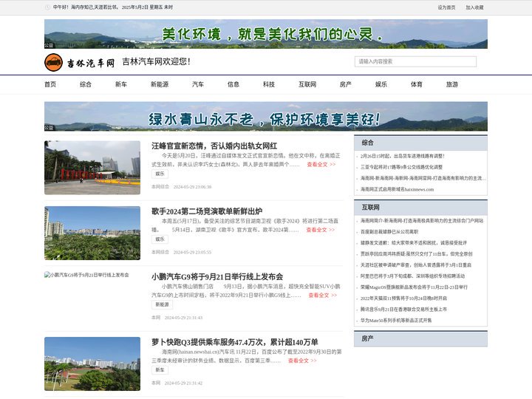The image size is (532, 399).
Task: Click 查看全文 for the 汪峰 article
Action: 321,165
